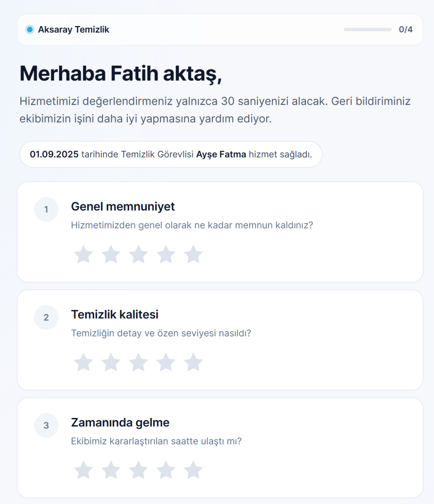This screenshot has width=434, height=504.
Task: Give Temizlik kalitesi two stars
Action: (111, 362)
